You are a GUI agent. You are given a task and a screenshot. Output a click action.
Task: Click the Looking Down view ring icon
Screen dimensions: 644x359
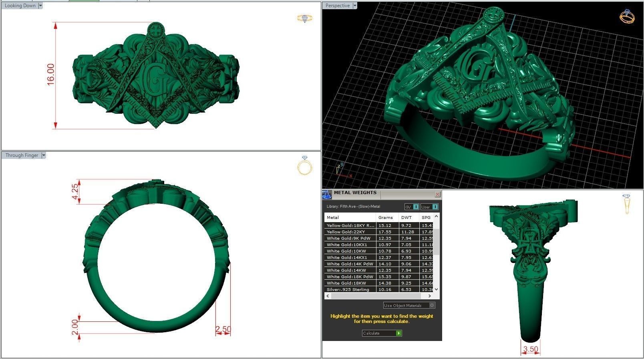pos(305,18)
